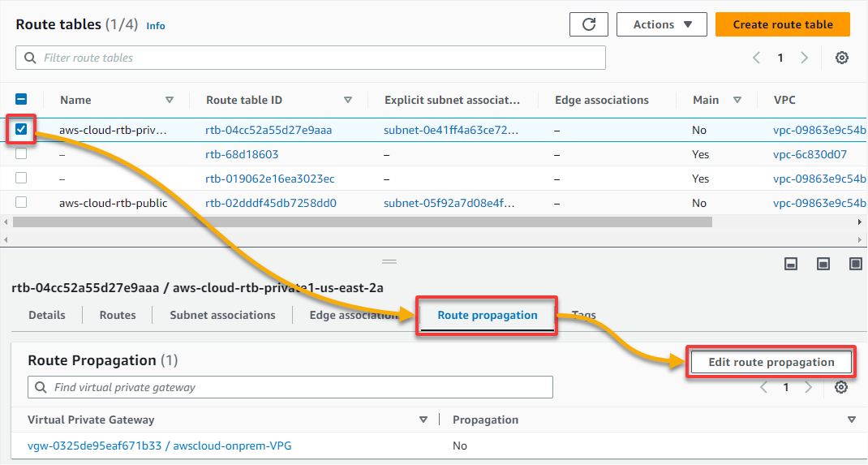Set details panel to half-height view
This screenshot has height=465, width=868.
[823, 264]
